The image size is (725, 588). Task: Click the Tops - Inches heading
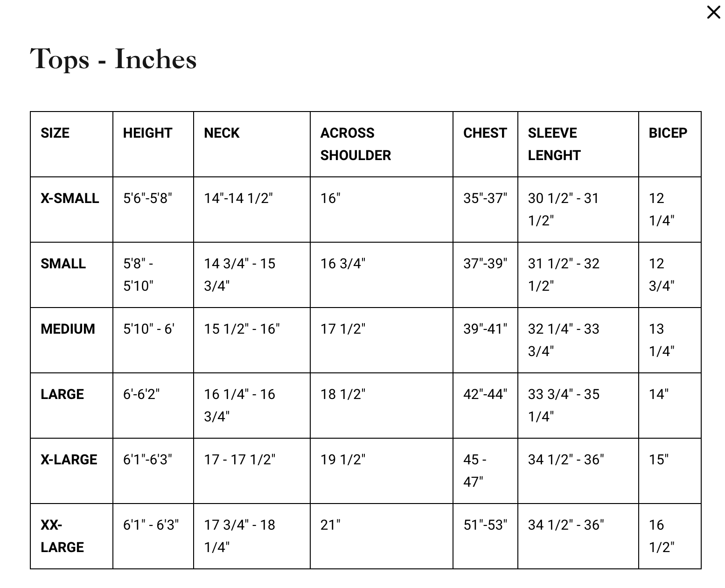113,59
